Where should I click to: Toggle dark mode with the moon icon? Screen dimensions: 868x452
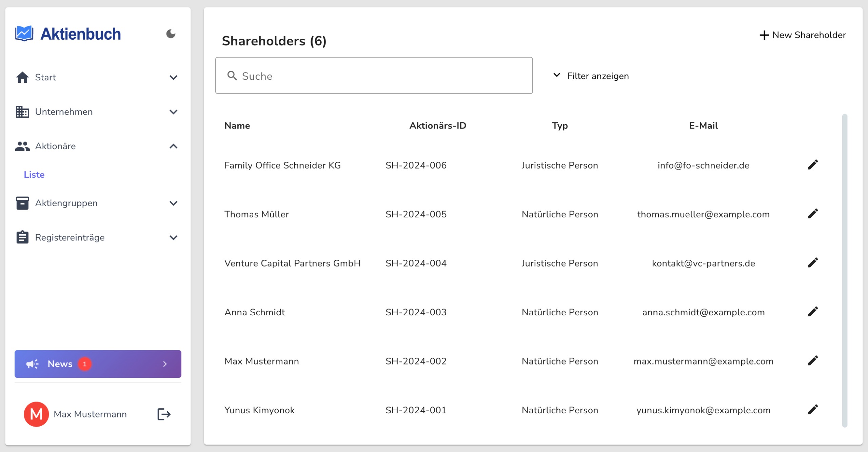(171, 34)
